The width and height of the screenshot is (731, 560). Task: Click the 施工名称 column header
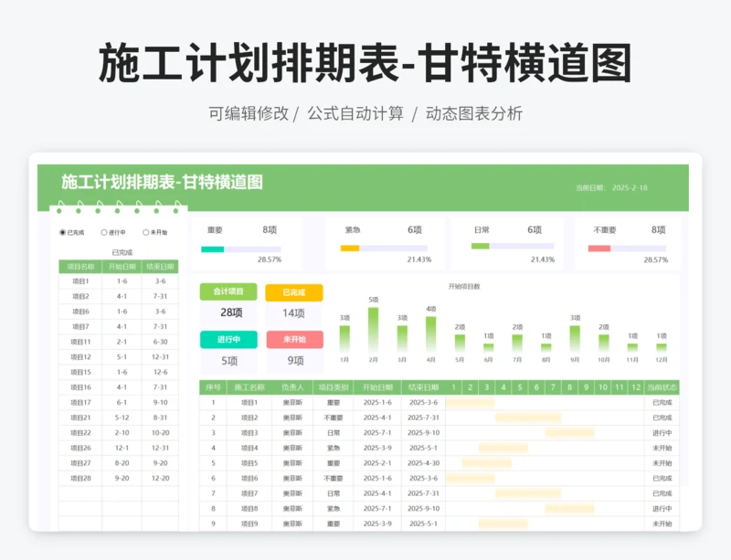pos(249,387)
